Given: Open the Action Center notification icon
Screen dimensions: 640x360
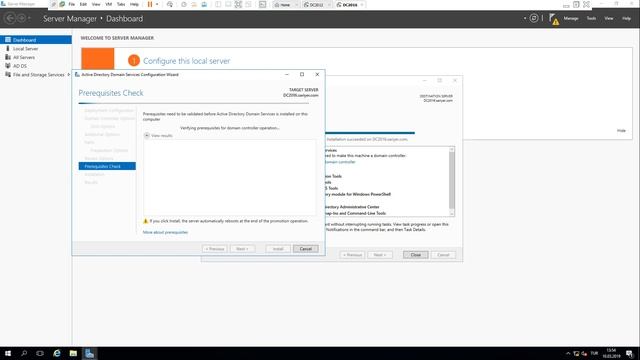Looking at the screenshot, I should coord(629,353).
